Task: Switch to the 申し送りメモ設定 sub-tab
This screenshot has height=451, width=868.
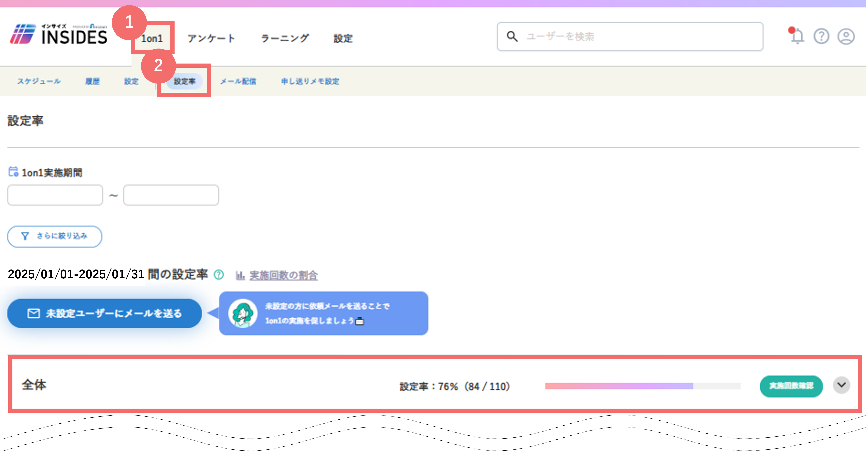Action: click(x=310, y=81)
